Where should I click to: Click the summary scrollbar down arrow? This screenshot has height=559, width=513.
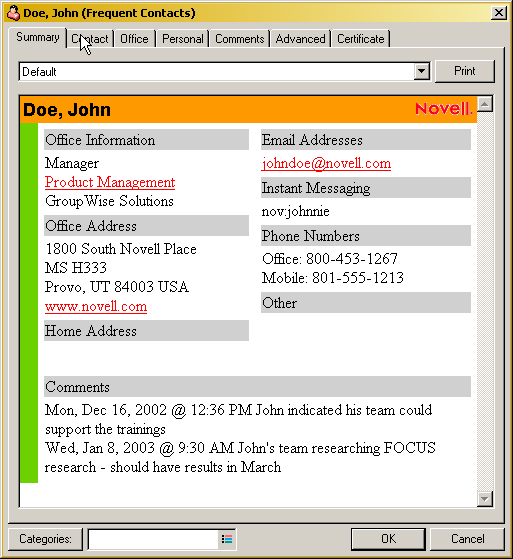click(x=485, y=499)
